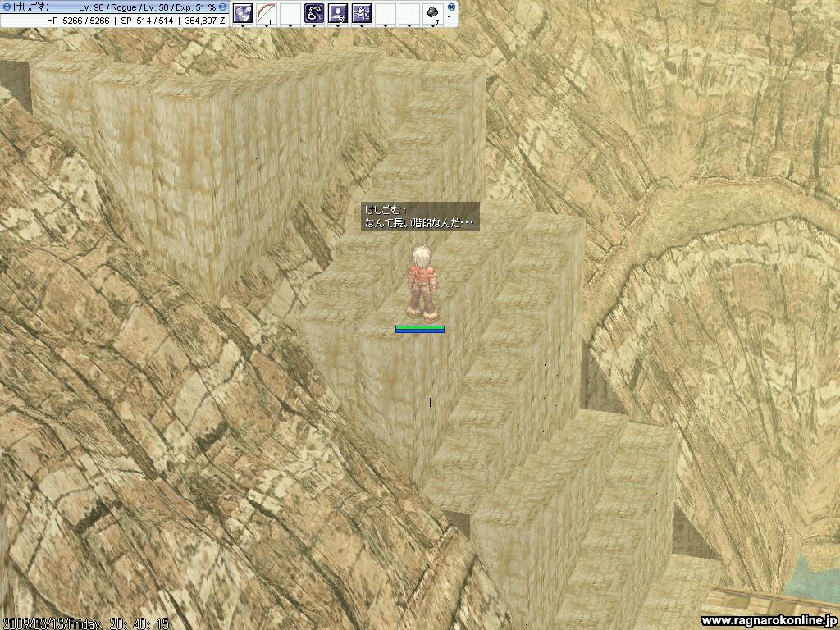Use the stone item with count 7
The width and height of the screenshot is (840, 630).
(x=433, y=12)
